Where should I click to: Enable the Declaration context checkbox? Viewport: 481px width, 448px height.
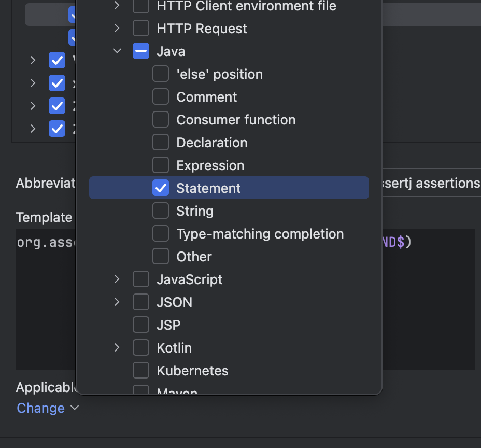(x=161, y=143)
